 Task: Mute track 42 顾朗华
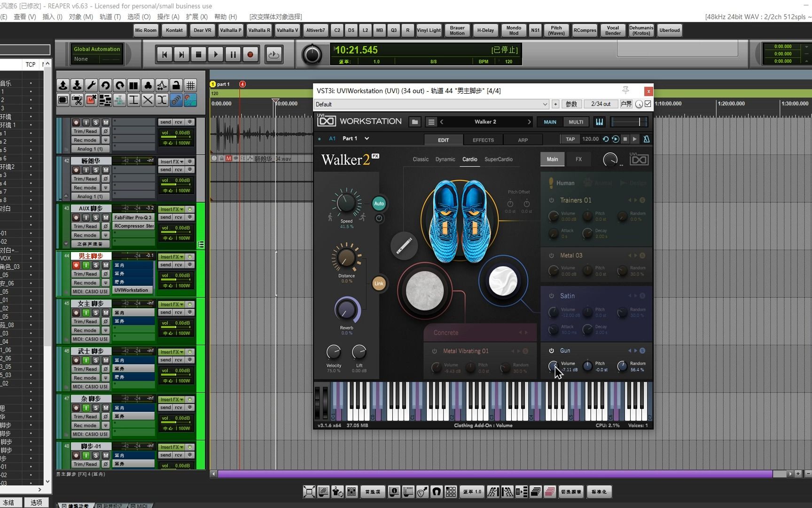point(106,170)
